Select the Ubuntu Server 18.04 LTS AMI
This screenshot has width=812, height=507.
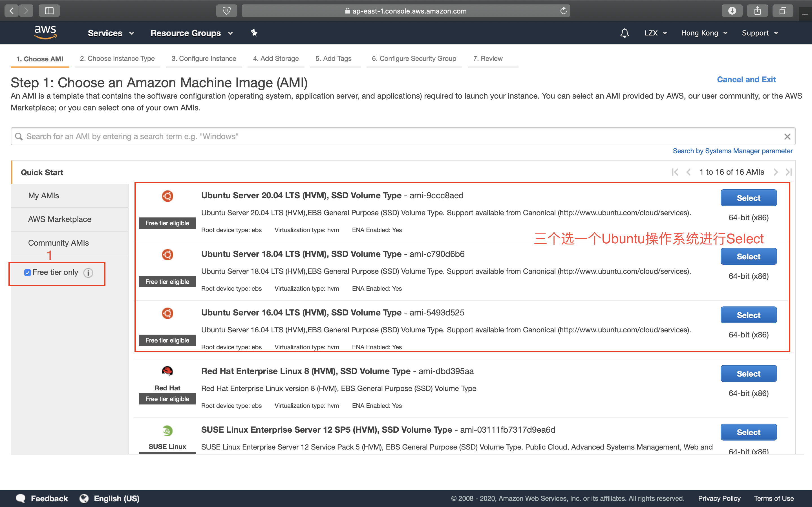pyautogui.click(x=748, y=257)
